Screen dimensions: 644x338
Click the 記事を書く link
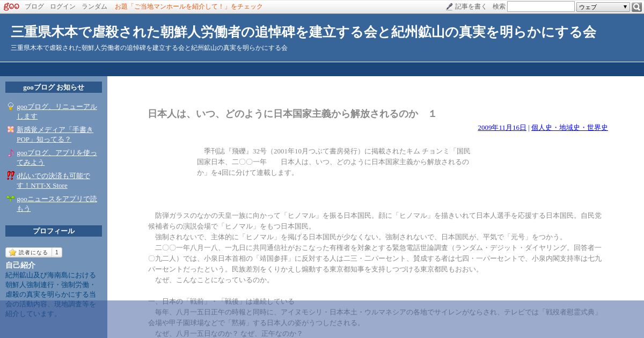coord(471,6)
